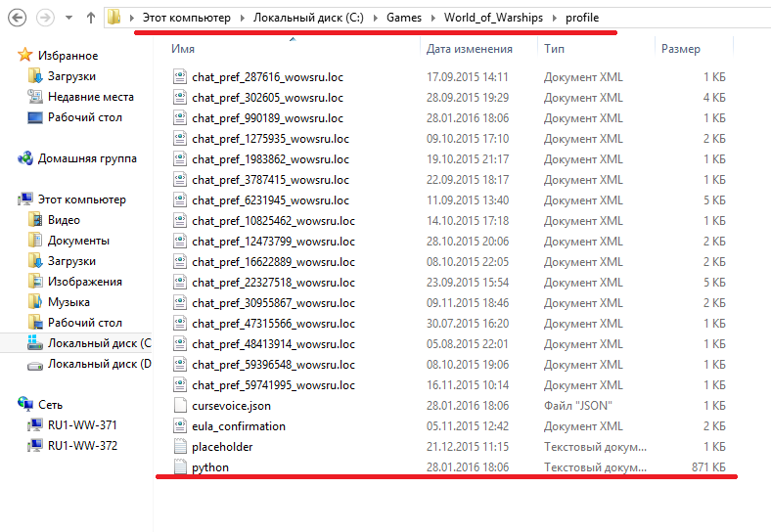The image size is (771, 532).
Task: Click date 21.12.2015 11:15 cell
Action: pos(467,447)
